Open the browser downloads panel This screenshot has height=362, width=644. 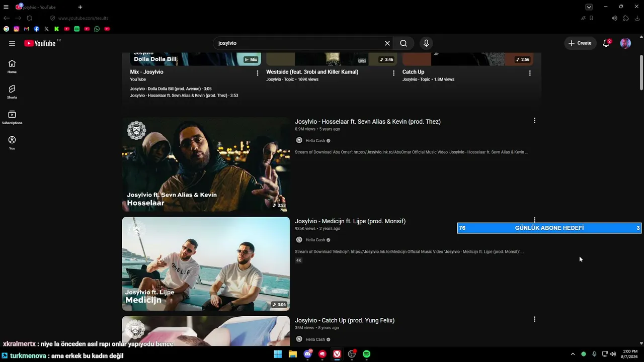[x=637, y=18]
